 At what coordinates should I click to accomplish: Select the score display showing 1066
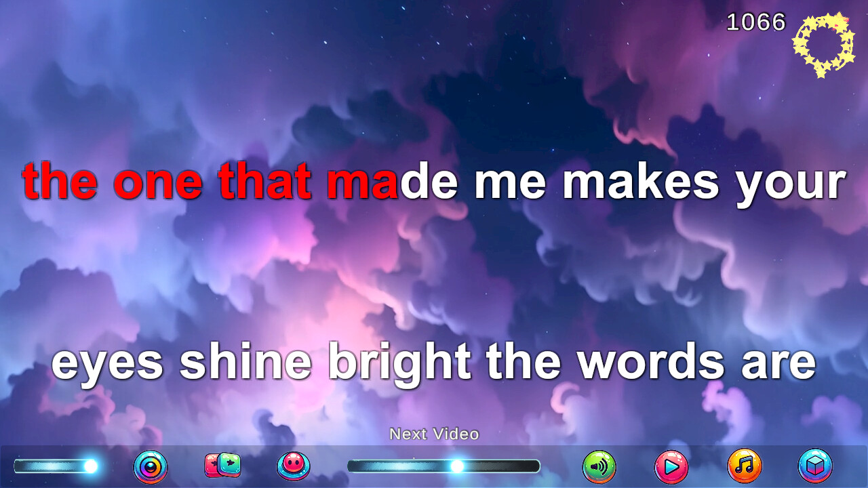point(755,23)
